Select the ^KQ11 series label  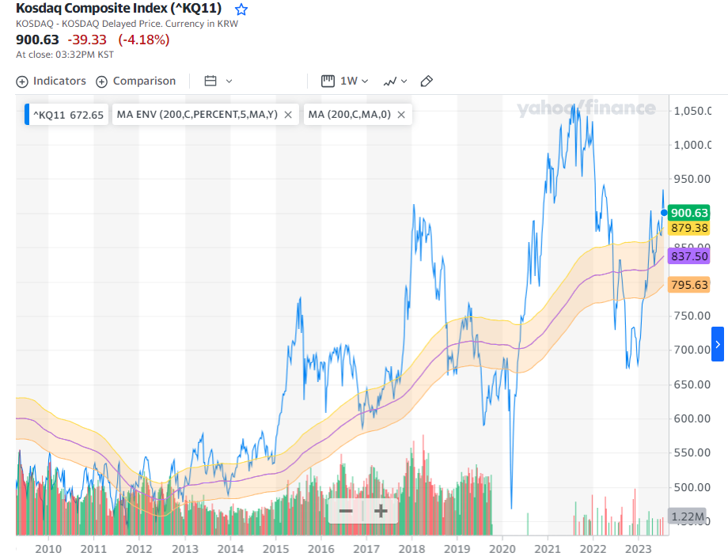tap(68, 115)
